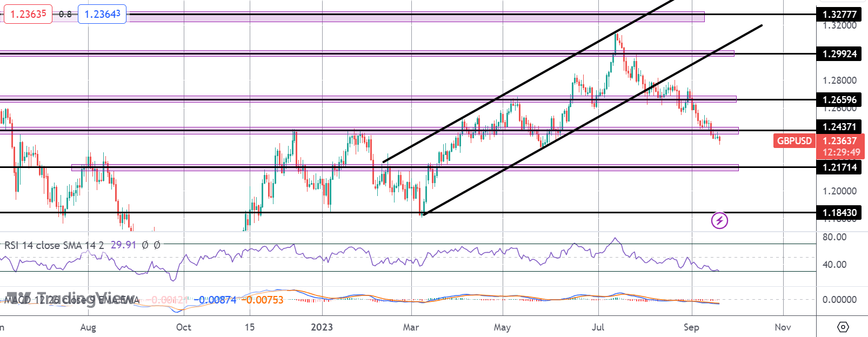Click the 1.28000 price scale value
This screenshot has height=337, width=868.
(839, 80)
